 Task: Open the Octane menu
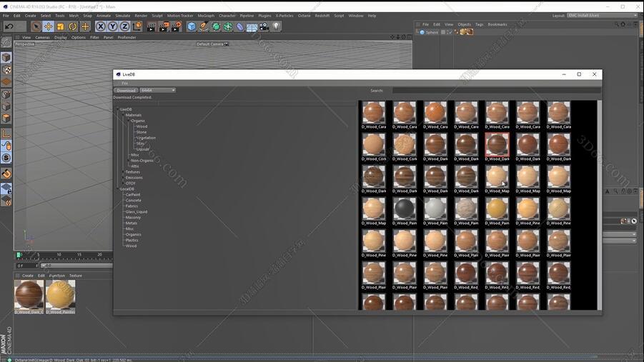click(x=304, y=15)
